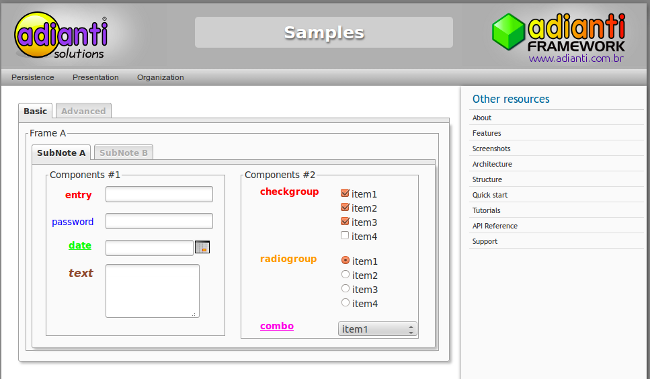Click the magenta 'combo' label

[277, 326]
